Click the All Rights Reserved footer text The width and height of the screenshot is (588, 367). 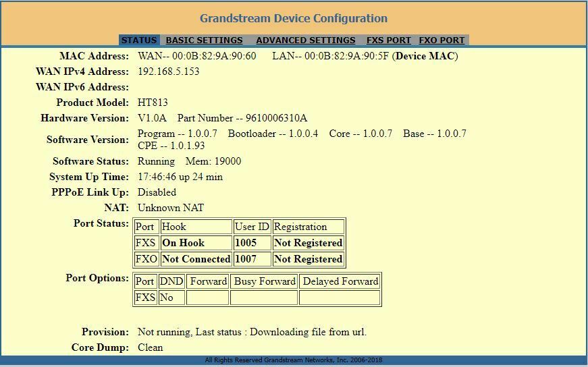[294, 360]
